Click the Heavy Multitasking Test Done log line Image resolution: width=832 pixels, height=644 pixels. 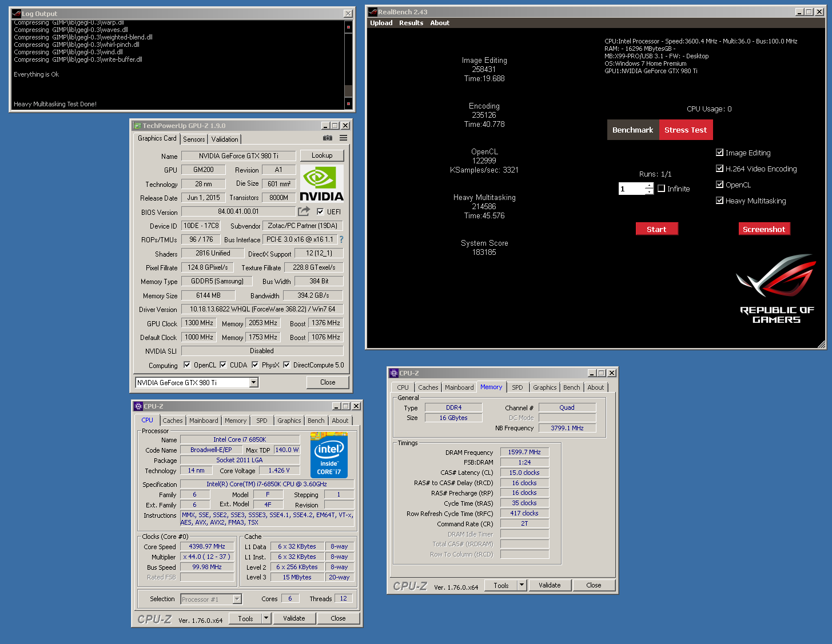[x=55, y=104]
